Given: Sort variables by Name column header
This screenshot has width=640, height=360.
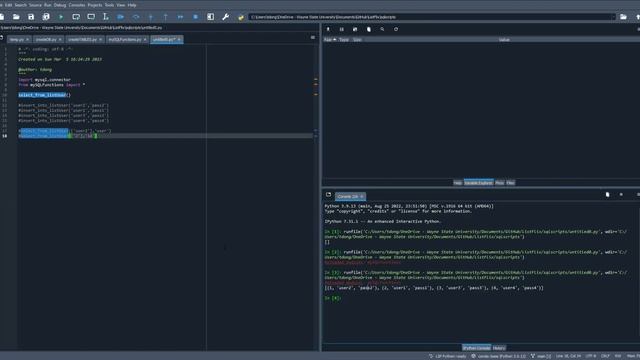Looking at the screenshot, I should 330,40.
